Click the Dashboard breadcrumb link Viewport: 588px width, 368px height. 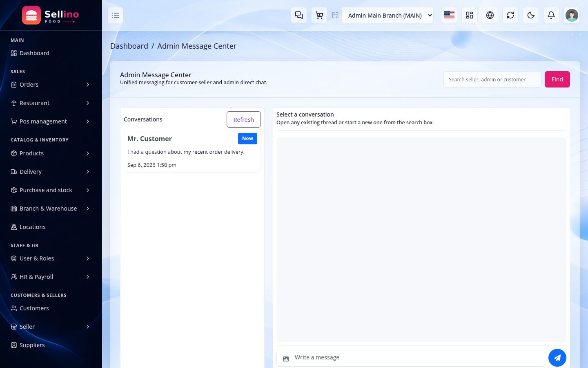coord(129,46)
